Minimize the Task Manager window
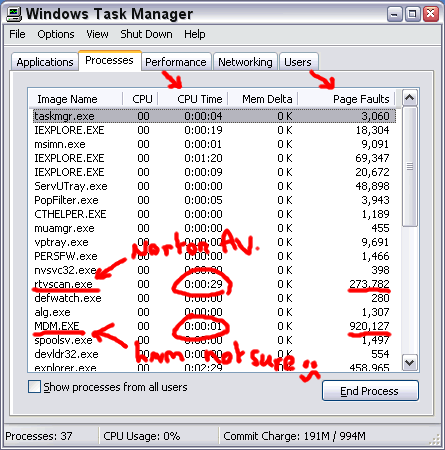445x450 pixels. coord(395,14)
